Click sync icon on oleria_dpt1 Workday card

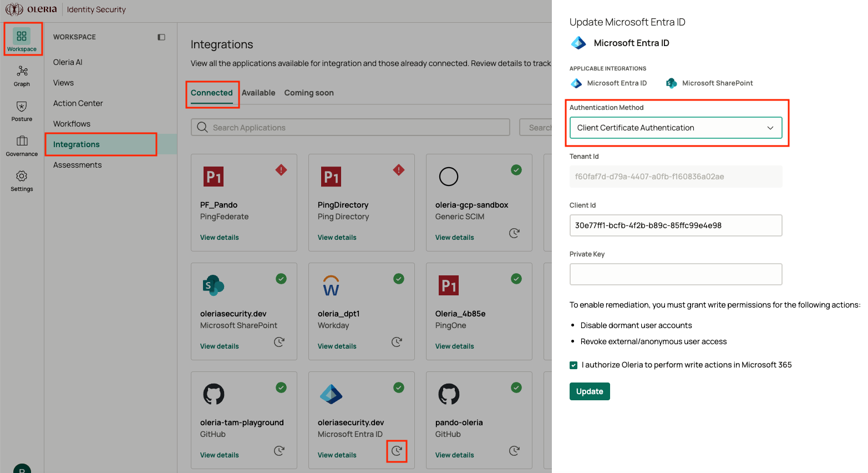coord(397,342)
